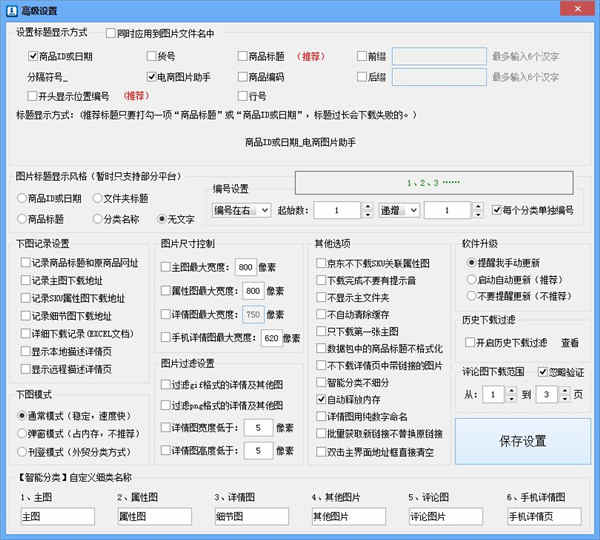Toggle the 忽略验证 checkbox
600x540 pixels.
545,372
